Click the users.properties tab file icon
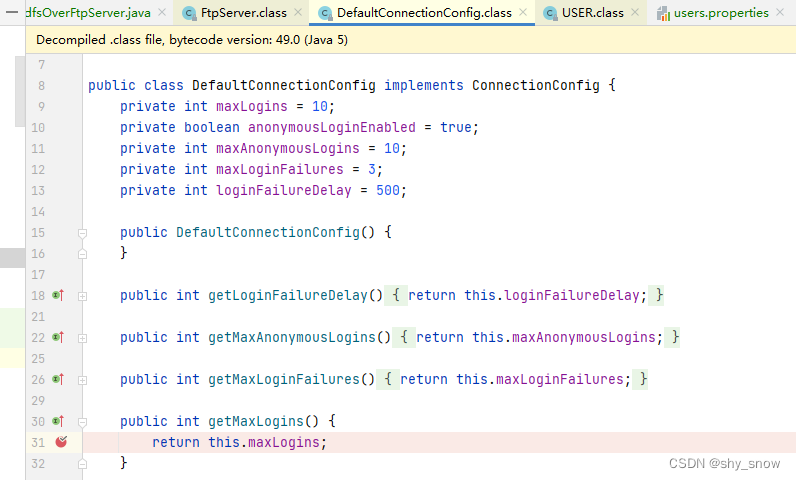The image size is (796, 480). point(664,13)
